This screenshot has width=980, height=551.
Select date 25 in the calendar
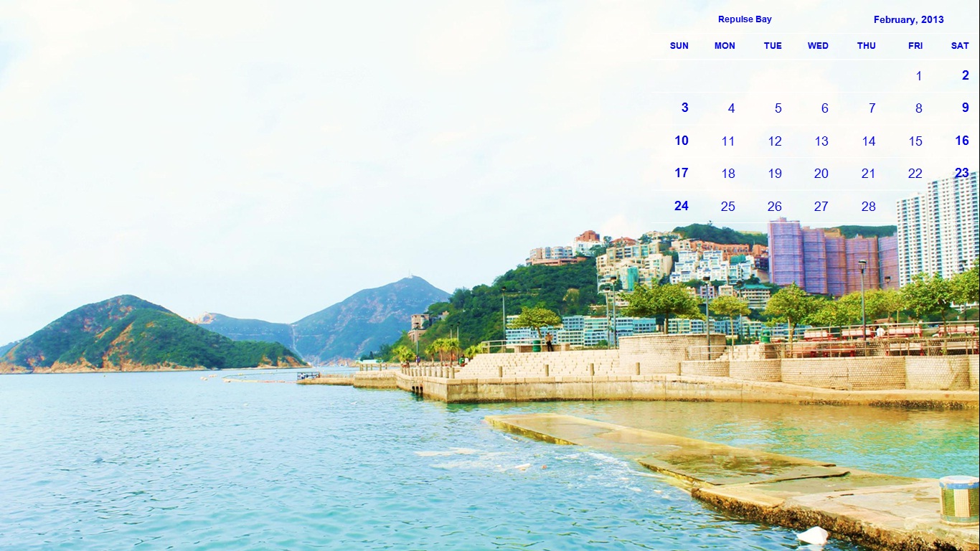728,207
